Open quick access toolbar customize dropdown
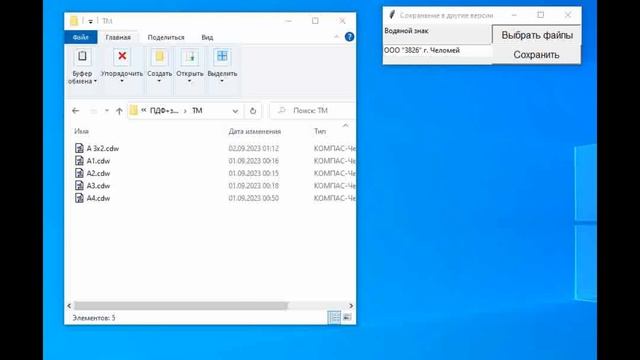640x360 pixels. tap(90, 21)
